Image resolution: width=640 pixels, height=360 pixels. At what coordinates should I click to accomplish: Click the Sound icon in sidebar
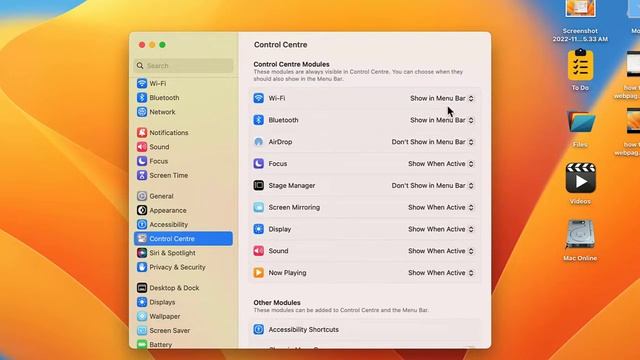(x=142, y=147)
